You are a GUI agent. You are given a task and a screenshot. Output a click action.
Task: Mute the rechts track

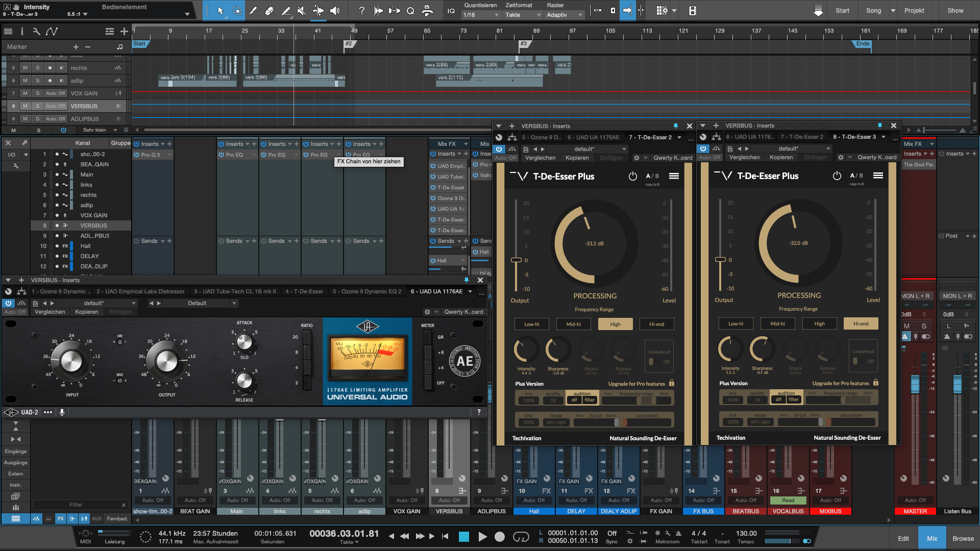[25, 68]
